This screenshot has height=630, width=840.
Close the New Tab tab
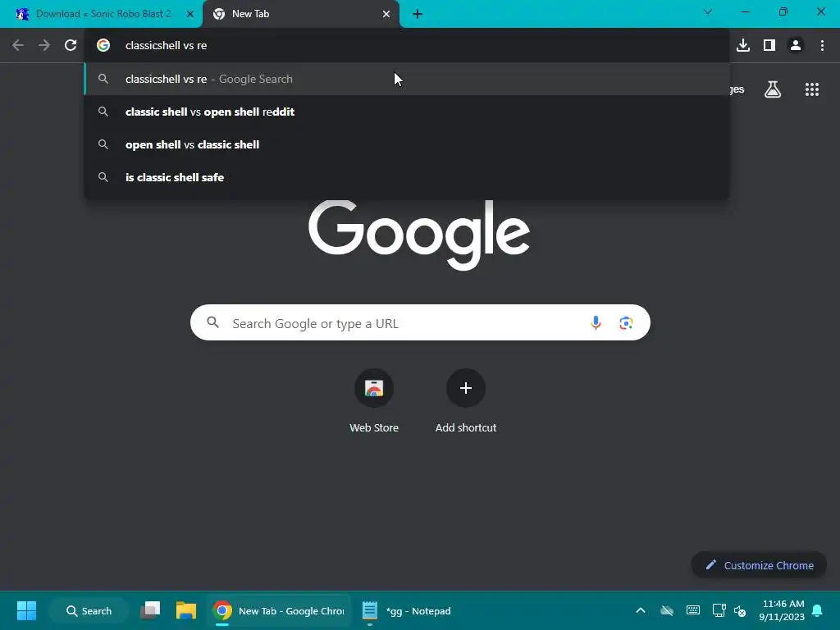(x=386, y=14)
